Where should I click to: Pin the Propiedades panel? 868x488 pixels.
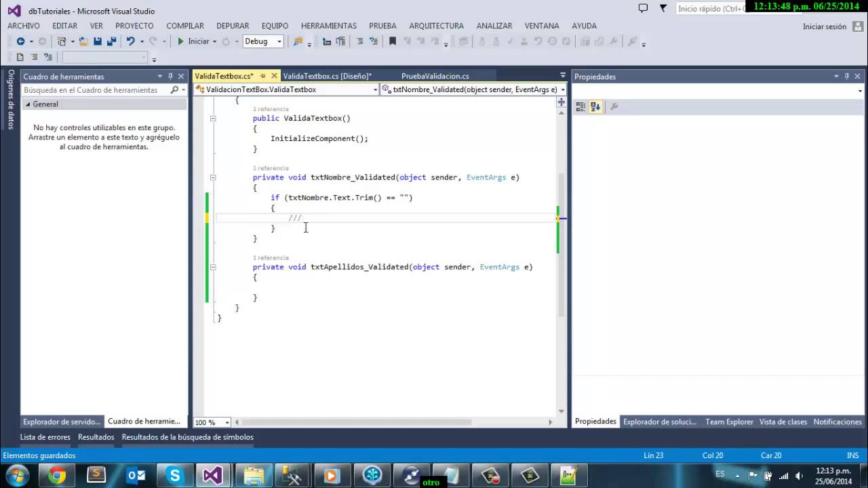click(847, 77)
